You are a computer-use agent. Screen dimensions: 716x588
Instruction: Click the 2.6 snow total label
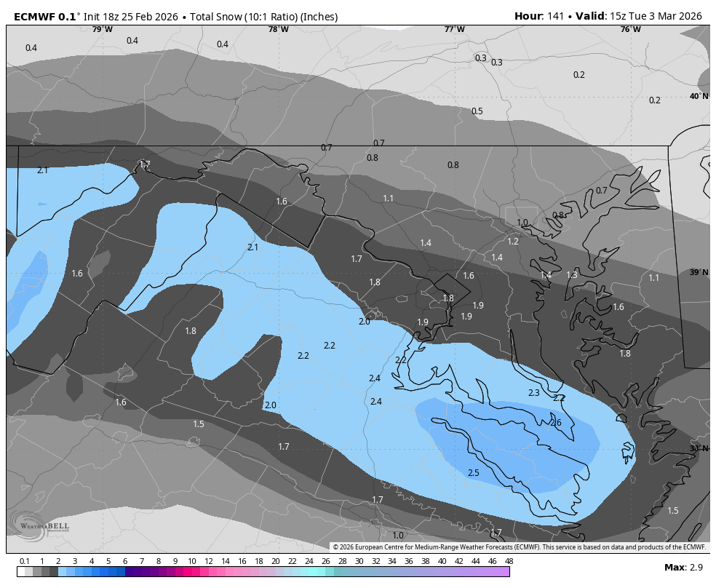click(x=555, y=423)
